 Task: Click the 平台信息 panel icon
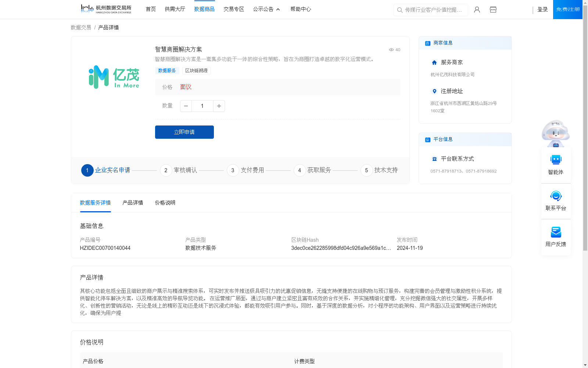[x=428, y=140]
